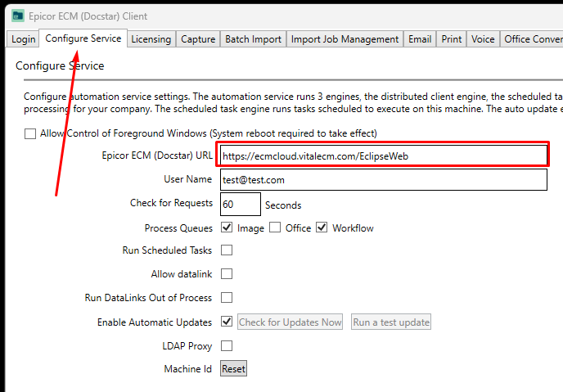Open the Office Conversion tab

[x=532, y=38]
